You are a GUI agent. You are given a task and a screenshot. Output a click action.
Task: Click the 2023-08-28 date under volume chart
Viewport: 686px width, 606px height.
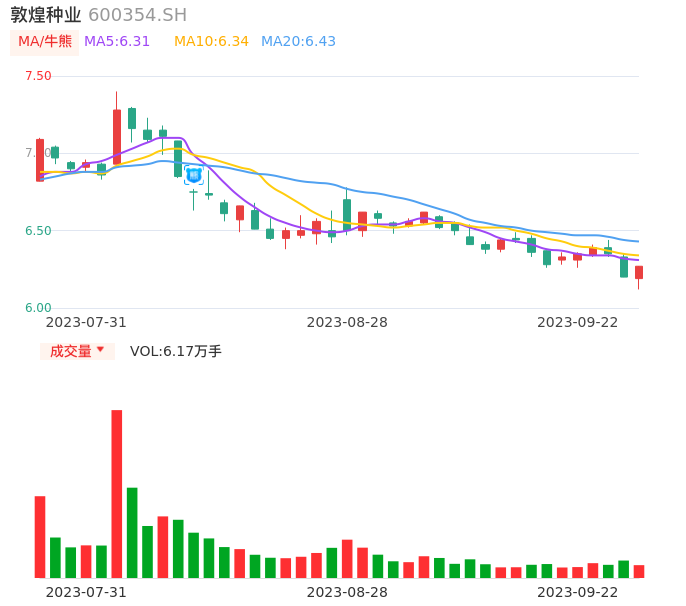click(x=347, y=592)
